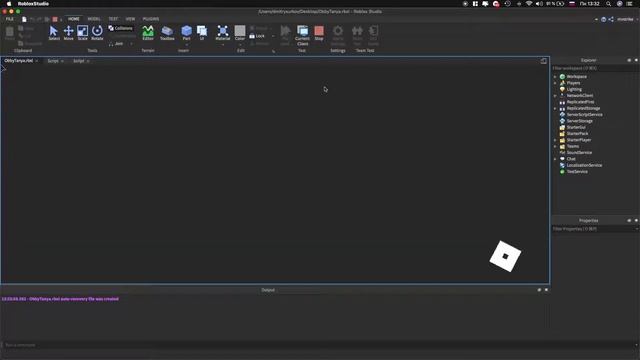Activate the Scale tool

click(x=82, y=33)
